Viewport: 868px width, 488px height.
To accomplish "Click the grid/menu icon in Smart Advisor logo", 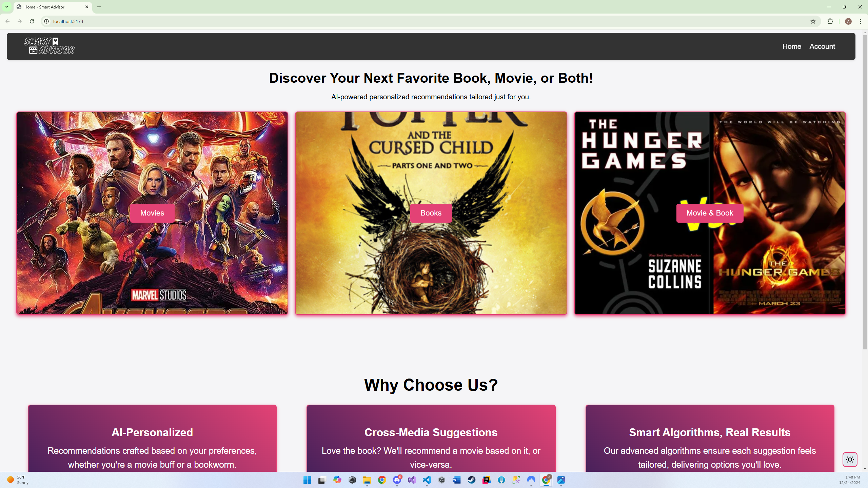I will click(x=33, y=50).
